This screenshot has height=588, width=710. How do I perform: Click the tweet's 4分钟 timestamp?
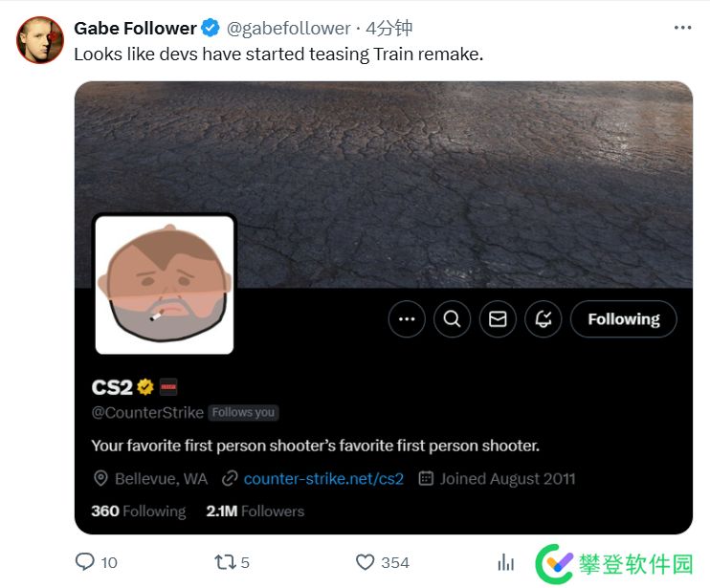pyautogui.click(x=389, y=28)
